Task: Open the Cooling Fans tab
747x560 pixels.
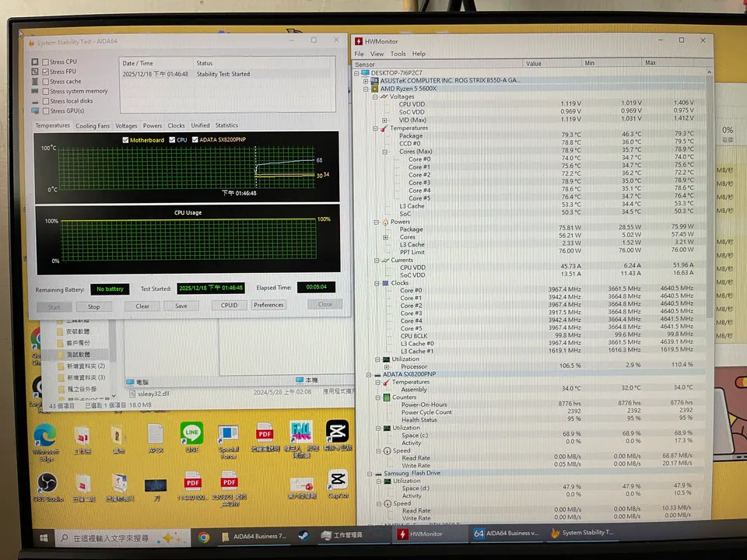Action: pyautogui.click(x=93, y=126)
